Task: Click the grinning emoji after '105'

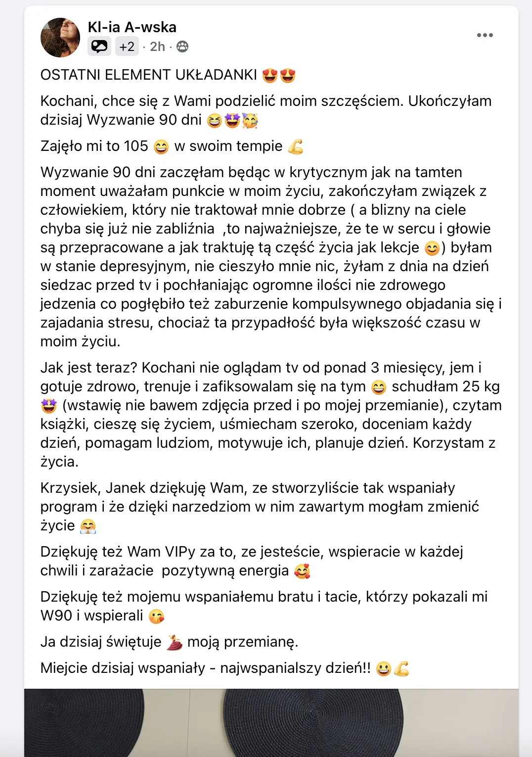Action: [x=161, y=146]
